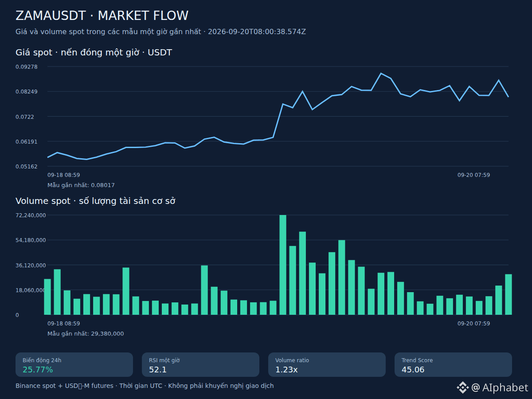Click the Binance logo icon in watermark
Screen dimensions: 532x399
[x=463, y=387]
